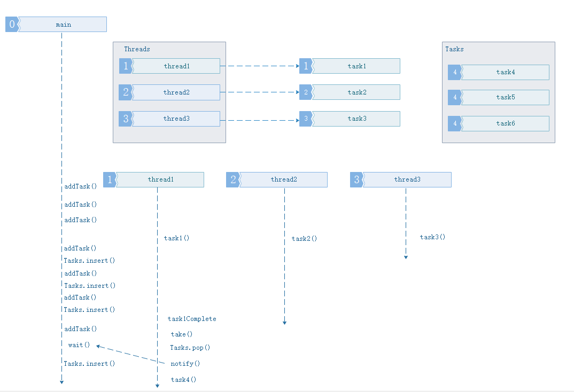Screen dimensions: 574x392
Task: Select the task1 block
Action: (x=356, y=66)
